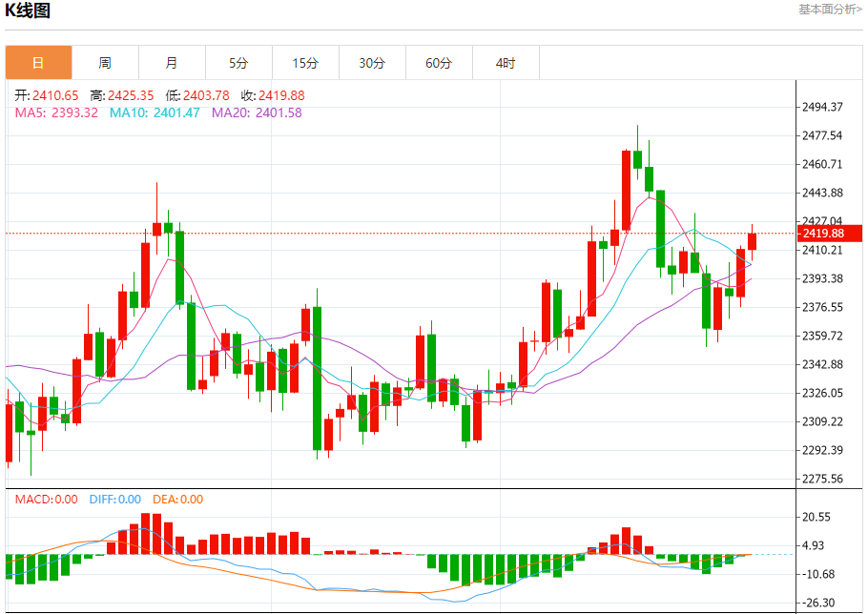Click the 2309.22 price axis label
This screenshot has height=614, width=868.
822,422
